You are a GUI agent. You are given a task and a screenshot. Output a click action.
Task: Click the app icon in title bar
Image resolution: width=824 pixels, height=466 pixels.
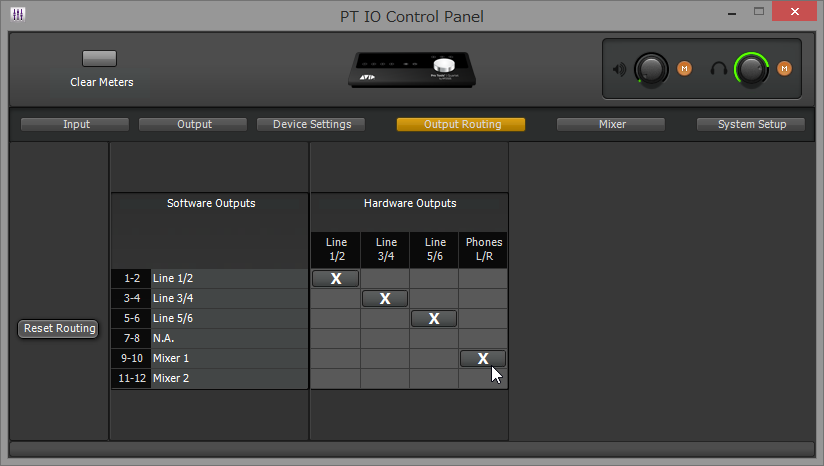pyautogui.click(x=18, y=14)
